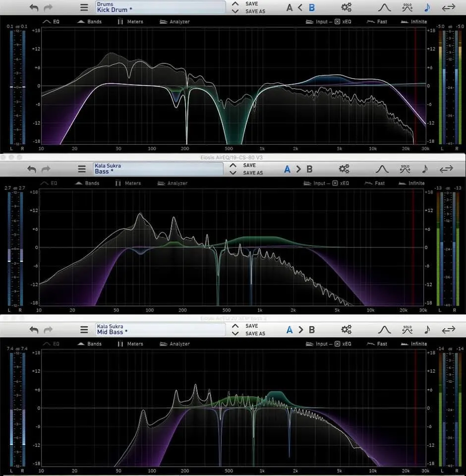Click SAVE in the Mid Bass window

click(x=252, y=326)
